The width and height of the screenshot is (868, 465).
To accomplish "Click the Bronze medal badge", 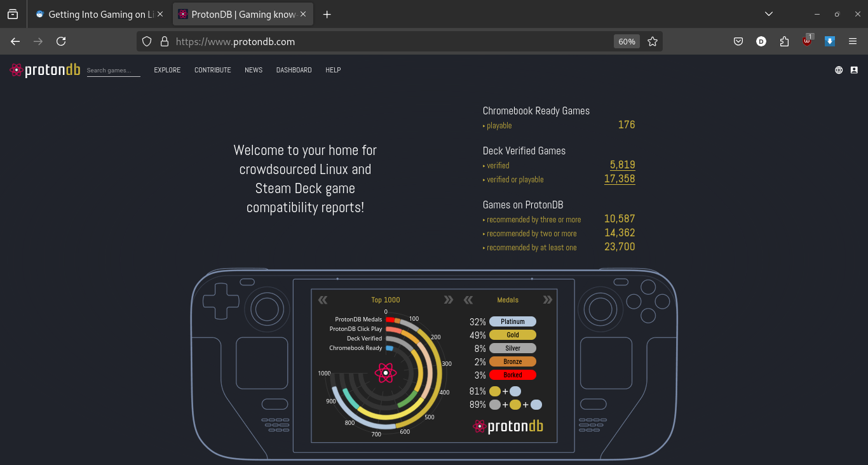I will point(513,361).
